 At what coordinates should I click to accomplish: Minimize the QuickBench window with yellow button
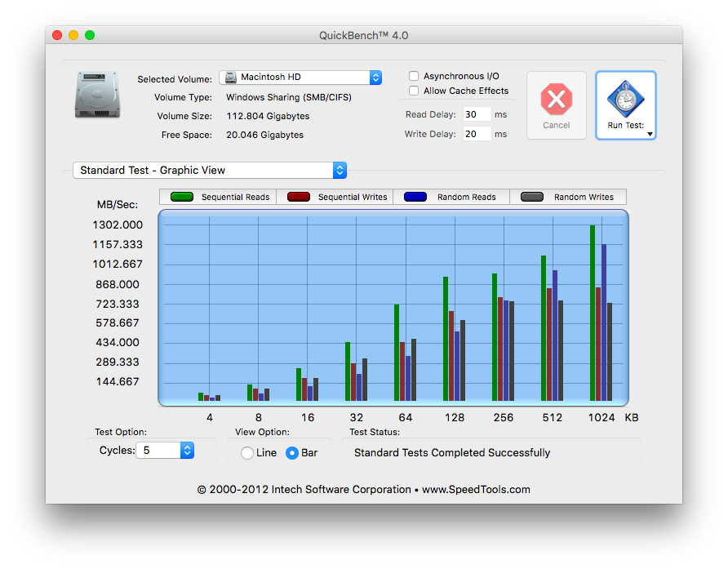[x=73, y=35]
